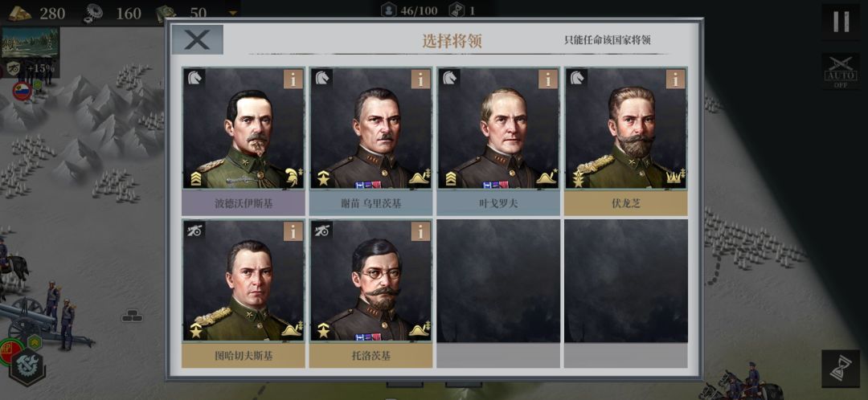868x400 pixels.
Task: Select portrait of 波德沃伊斯基
Action: click(244, 129)
